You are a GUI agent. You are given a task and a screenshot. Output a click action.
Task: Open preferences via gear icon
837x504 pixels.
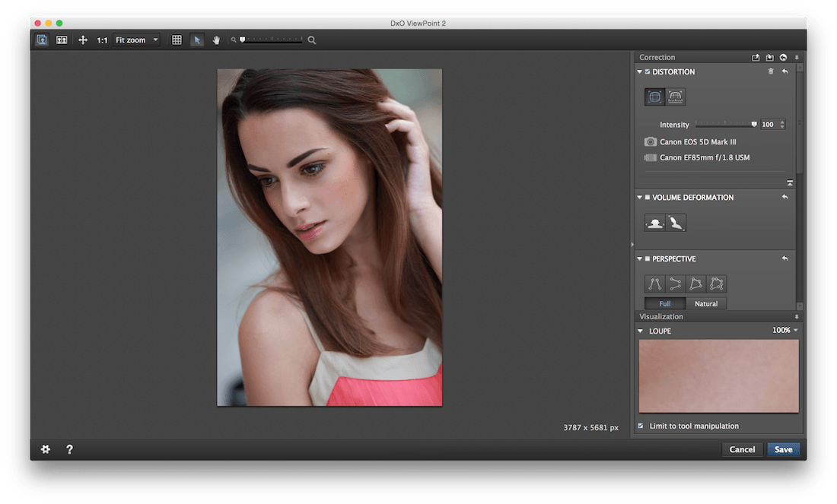click(46, 449)
